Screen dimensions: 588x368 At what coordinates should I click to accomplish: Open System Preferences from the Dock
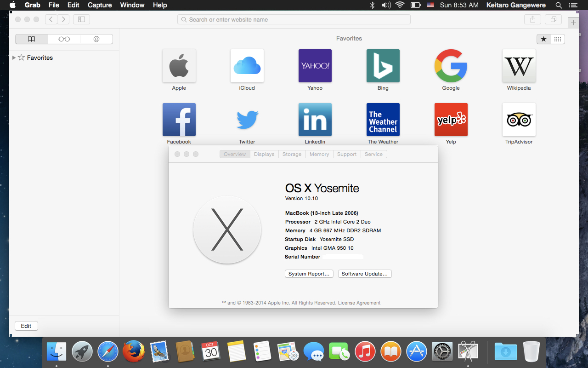[x=442, y=352]
